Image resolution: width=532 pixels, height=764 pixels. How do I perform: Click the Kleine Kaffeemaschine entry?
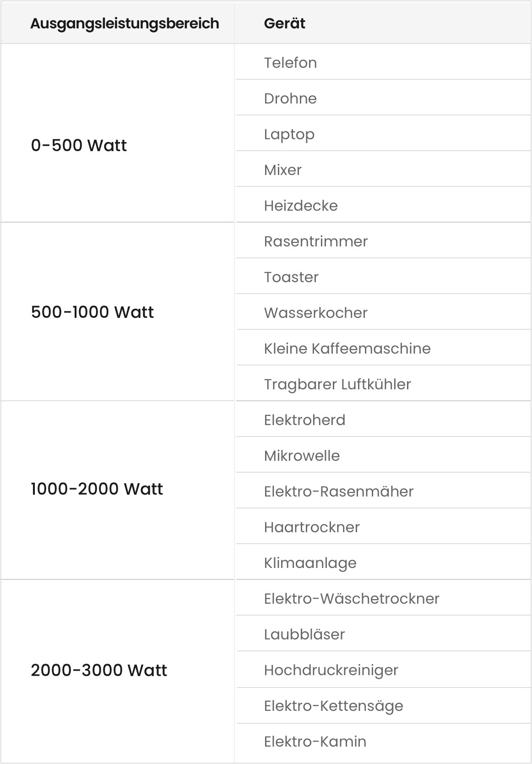coord(347,348)
